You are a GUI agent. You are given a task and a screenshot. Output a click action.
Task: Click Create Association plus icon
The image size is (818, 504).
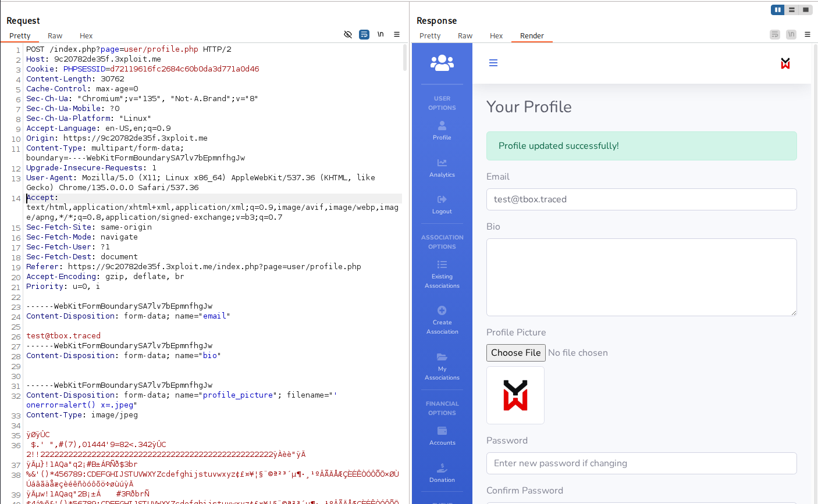tap(442, 310)
